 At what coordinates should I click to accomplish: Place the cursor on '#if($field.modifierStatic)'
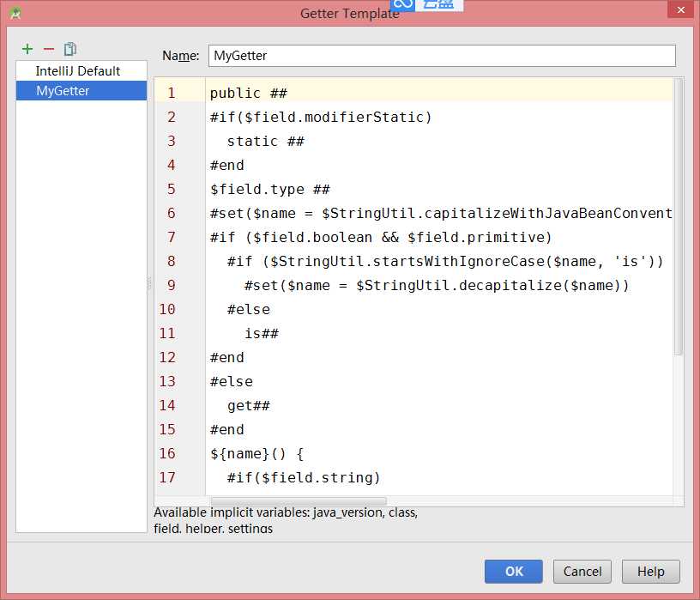click(321, 118)
